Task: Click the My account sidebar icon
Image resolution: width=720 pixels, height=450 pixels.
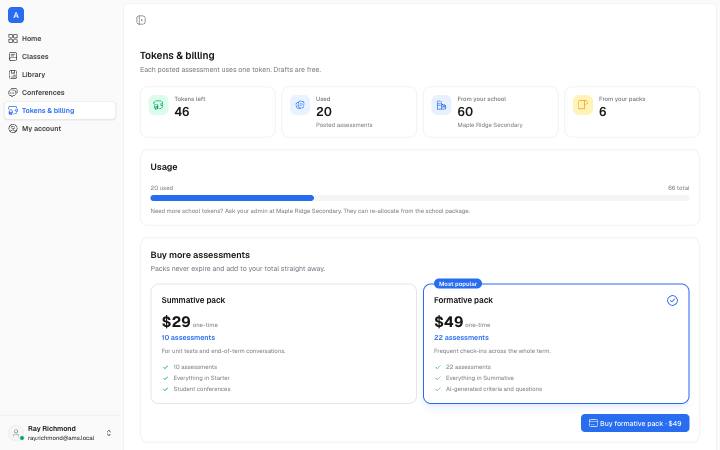Action: point(13,129)
